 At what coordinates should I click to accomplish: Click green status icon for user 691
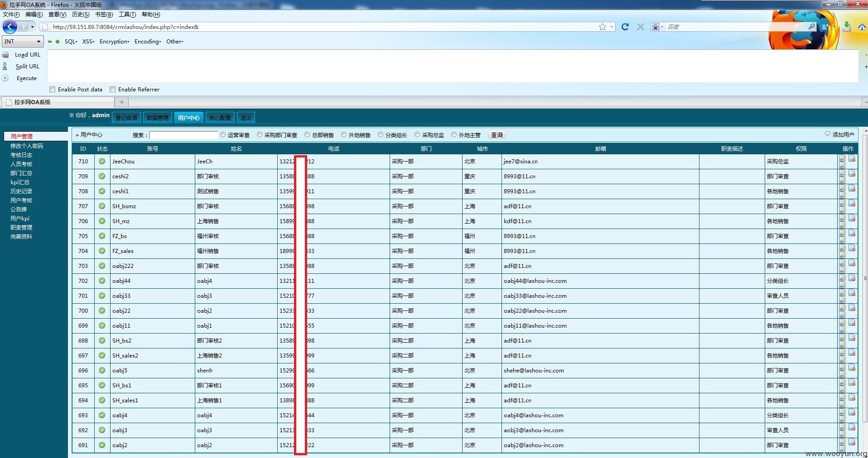[x=102, y=445]
